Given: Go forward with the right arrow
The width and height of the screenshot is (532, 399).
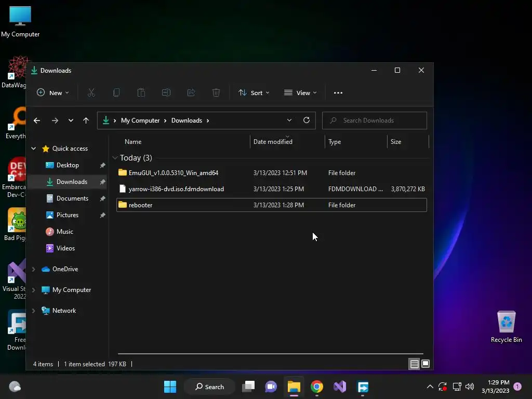Looking at the screenshot, I should tap(55, 121).
